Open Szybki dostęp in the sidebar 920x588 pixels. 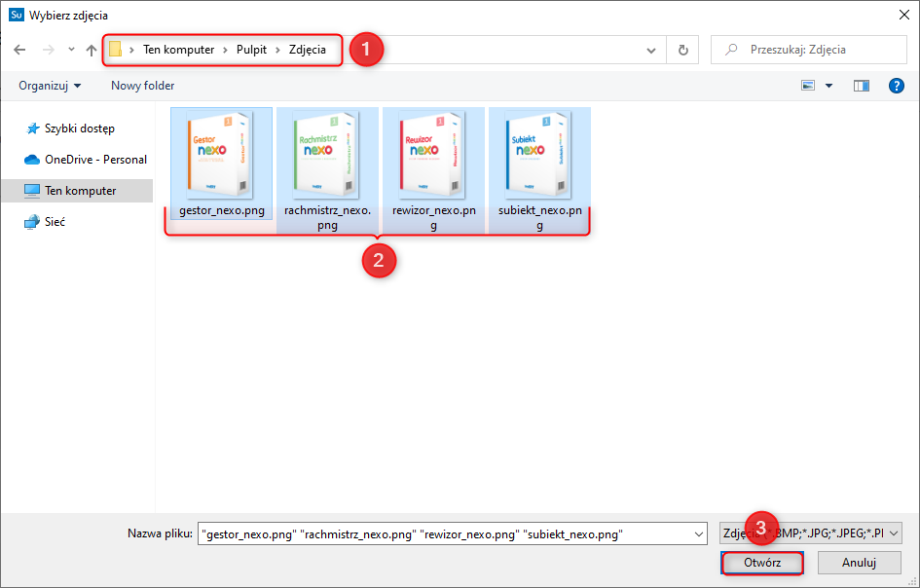tap(70, 129)
